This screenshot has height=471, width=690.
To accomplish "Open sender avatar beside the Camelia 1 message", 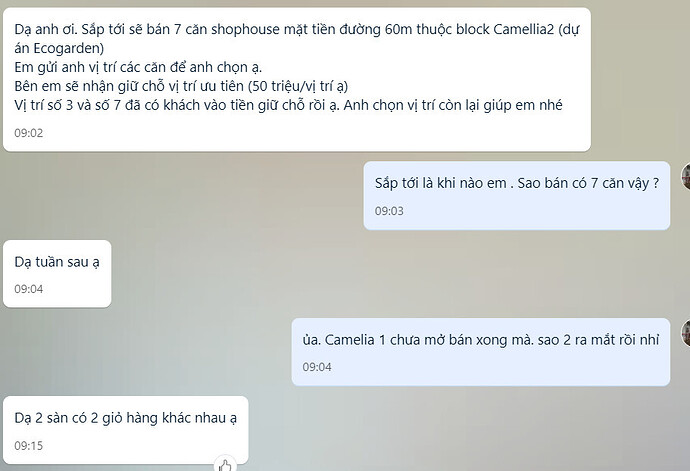I will 686,333.
